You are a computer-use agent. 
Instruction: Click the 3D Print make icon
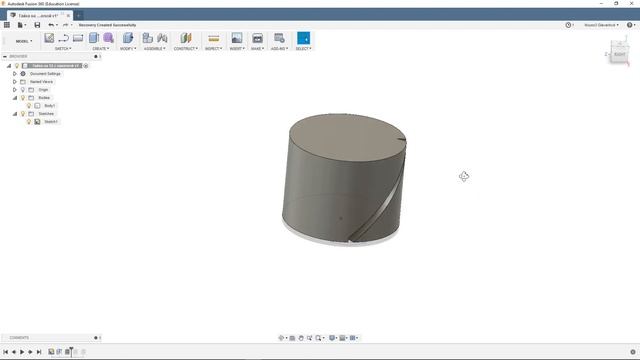click(258, 38)
